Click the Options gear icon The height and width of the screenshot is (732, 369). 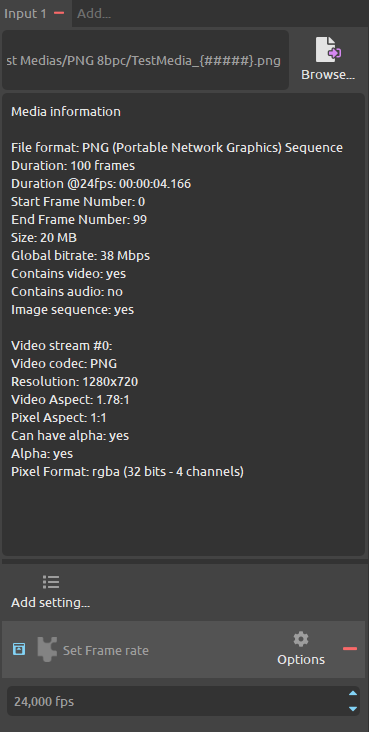[x=301, y=639]
